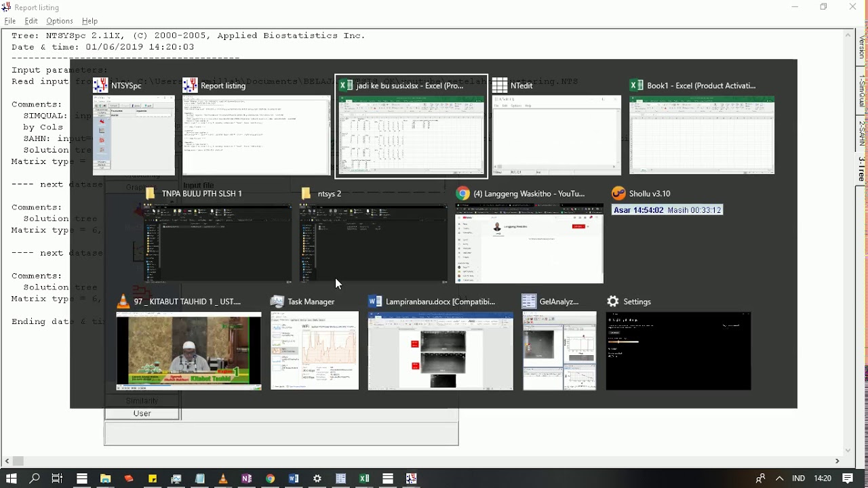Click the Task Manager monitor taskbar icon
This screenshot has height=488, width=868.
coord(176,479)
